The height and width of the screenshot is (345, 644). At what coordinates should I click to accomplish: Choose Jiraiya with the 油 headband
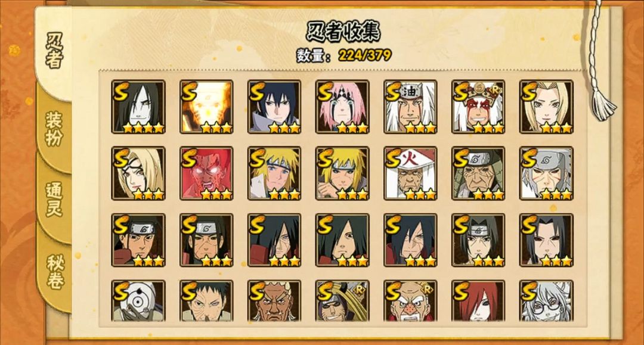tap(410, 107)
